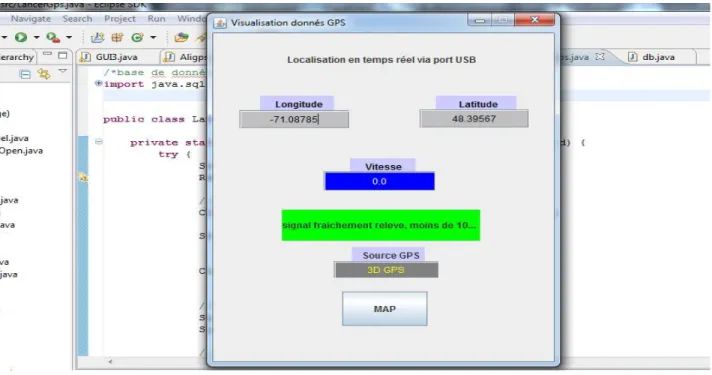
Task: Click the Collapse All icon in side panel
Action: point(25,74)
